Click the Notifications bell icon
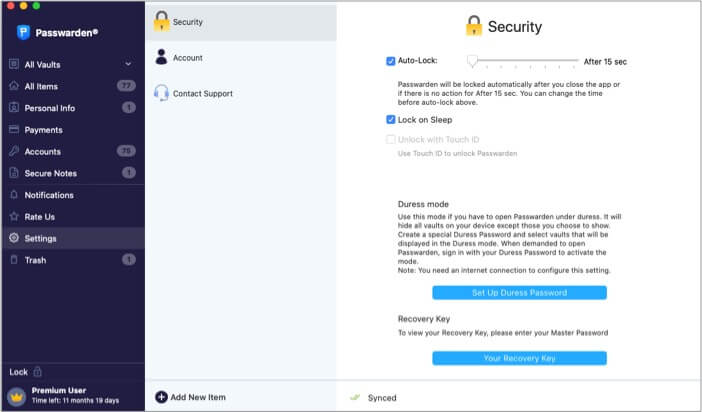The width and height of the screenshot is (702, 412). tap(14, 195)
